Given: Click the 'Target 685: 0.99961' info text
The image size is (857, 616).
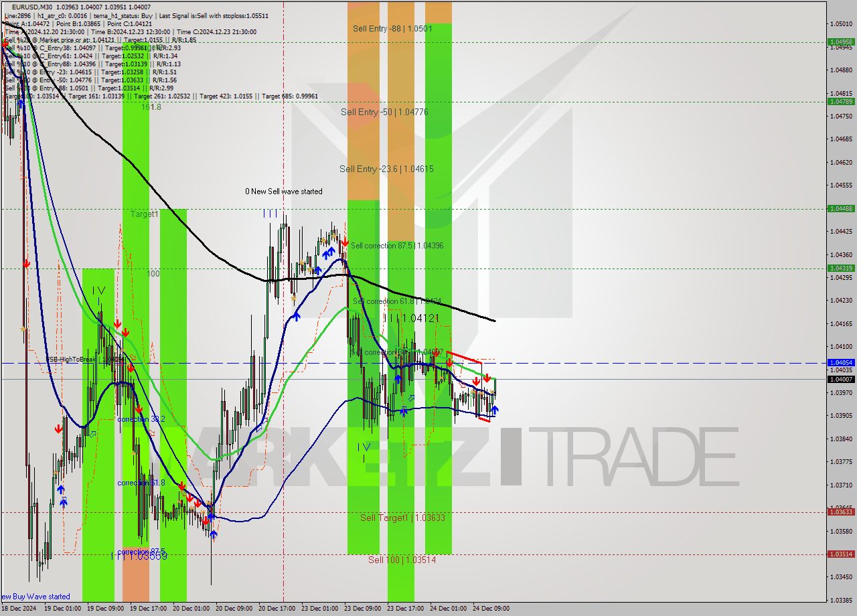Looking at the screenshot, I should tap(290, 96).
